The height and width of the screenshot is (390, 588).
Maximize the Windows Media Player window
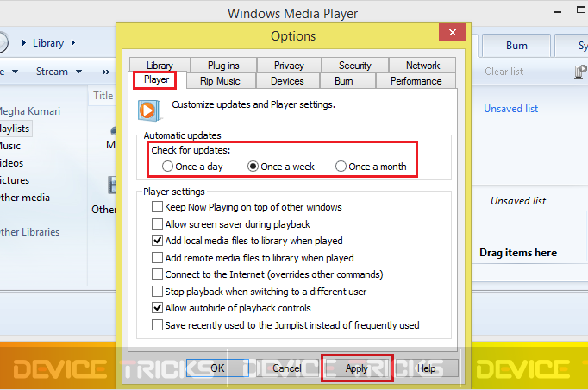pos(581,9)
